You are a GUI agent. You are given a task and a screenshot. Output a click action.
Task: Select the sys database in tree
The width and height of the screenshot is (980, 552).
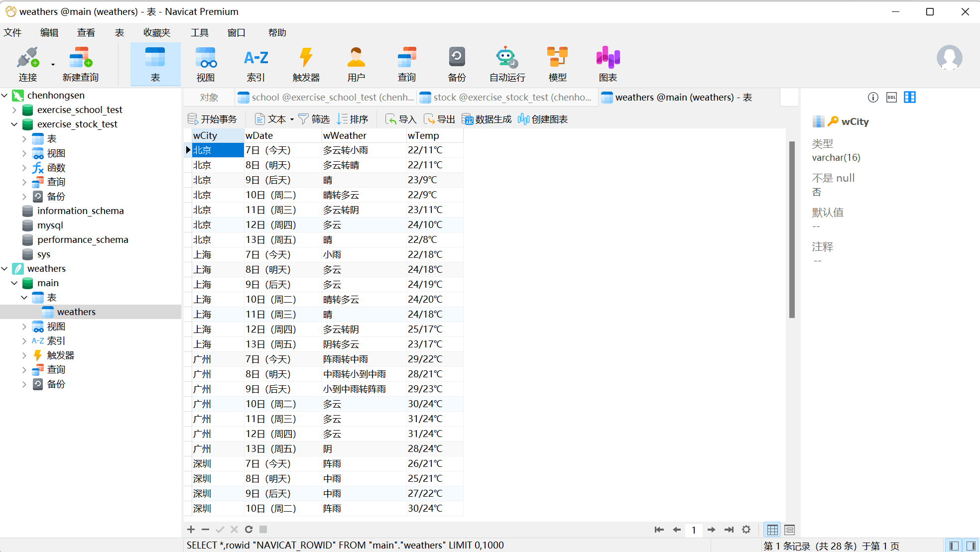click(x=44, y=254)
